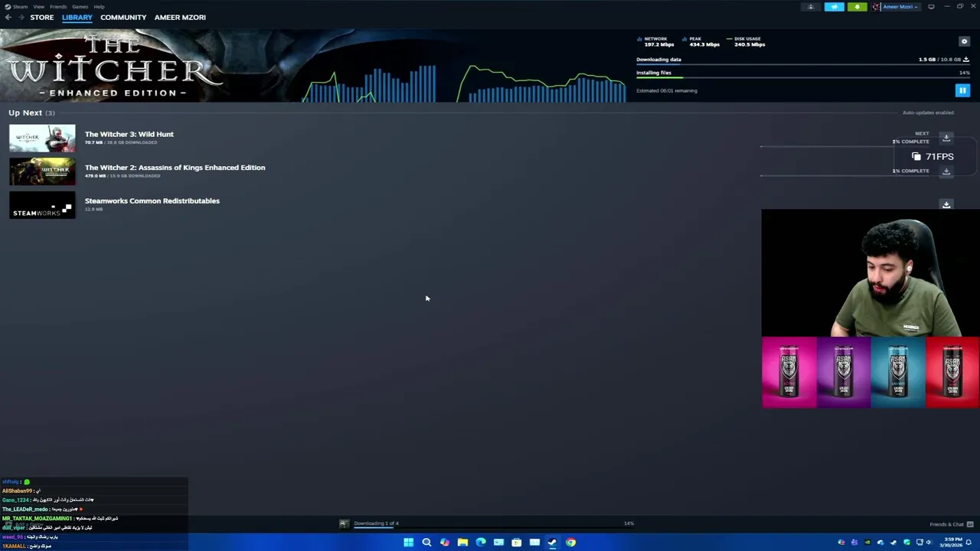This screenshot has height=551, width=980.
Task: Open File Explorer from taskbar
Action: (x=462, y=543)
